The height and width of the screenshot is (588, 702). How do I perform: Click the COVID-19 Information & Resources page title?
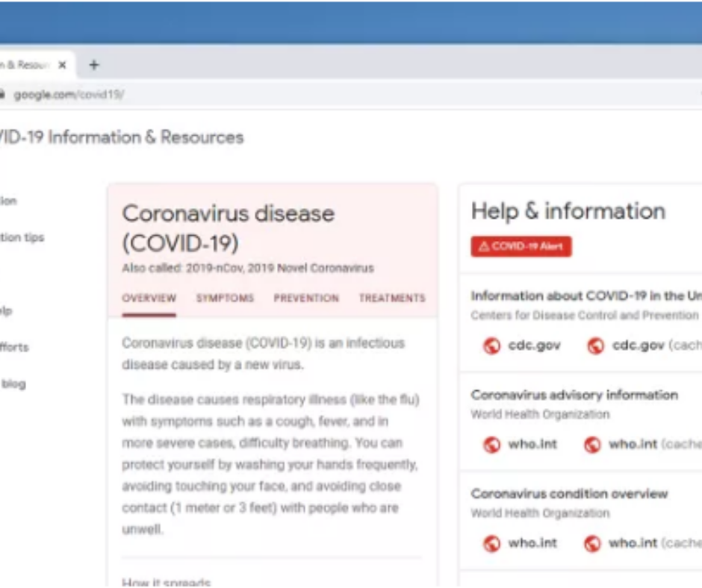pos(122,137)
